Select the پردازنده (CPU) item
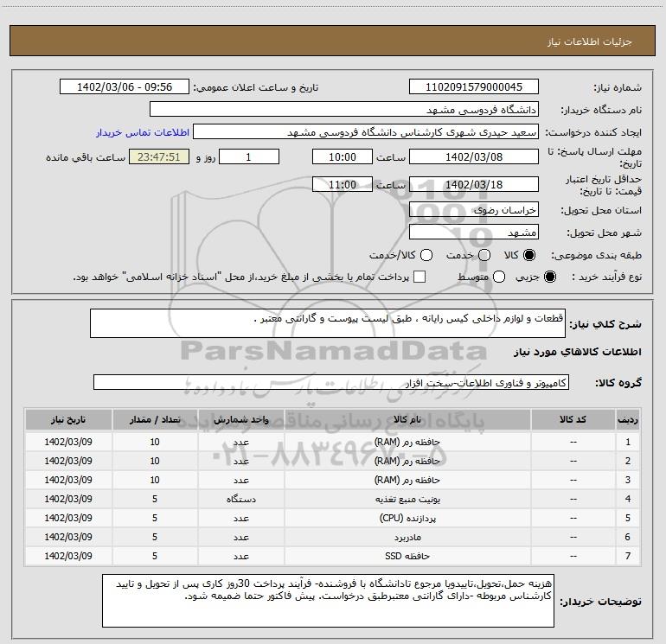Viewport: 666px width, 644px height. (407, 519)
